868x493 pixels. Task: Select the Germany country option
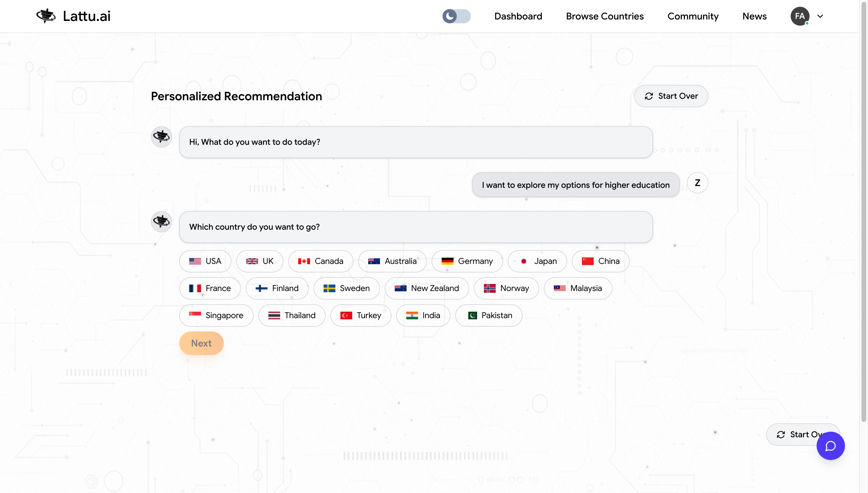[x=467, y=261]
